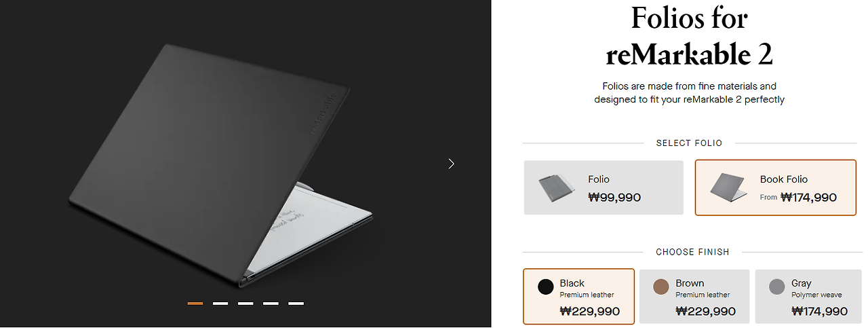Select the Black Premium leather finish
Image resolution: width=868 pixels, height=328 pixels.
pyautogui.click(x=578, y=297)
